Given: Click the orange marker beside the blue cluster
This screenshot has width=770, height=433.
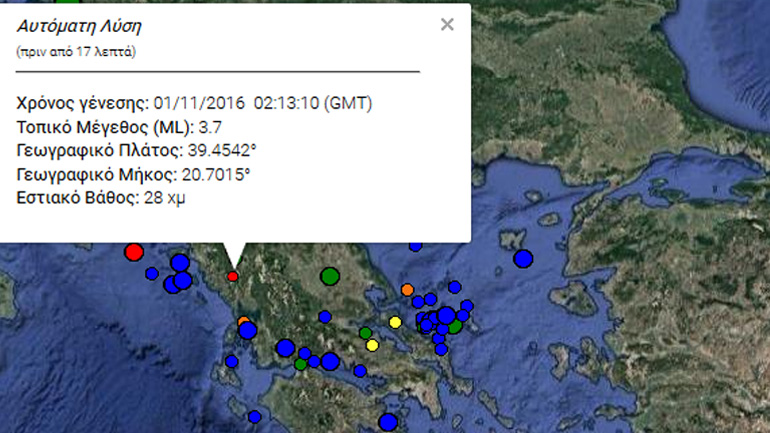Looking at the screenshot, I should (407, 290).
